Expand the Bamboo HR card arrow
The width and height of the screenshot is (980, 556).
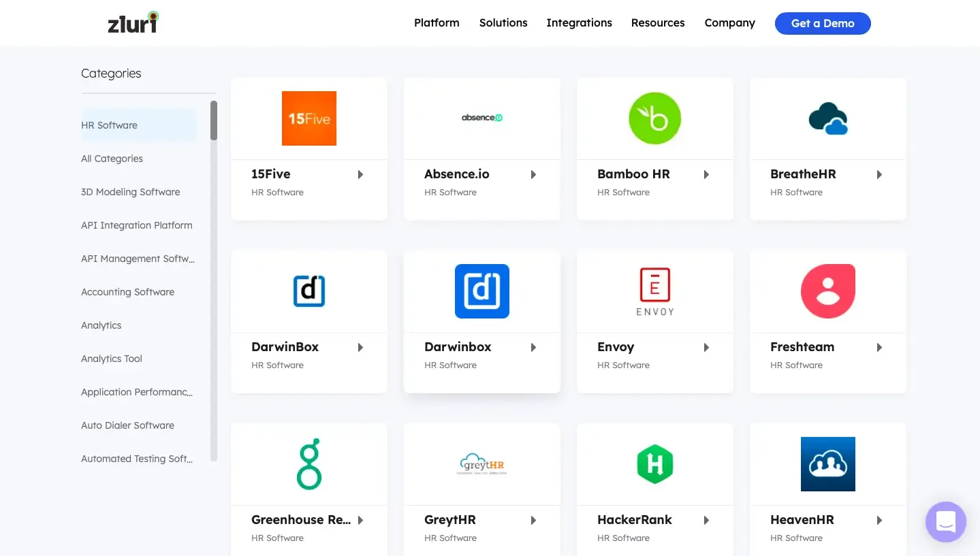[707, 175]
